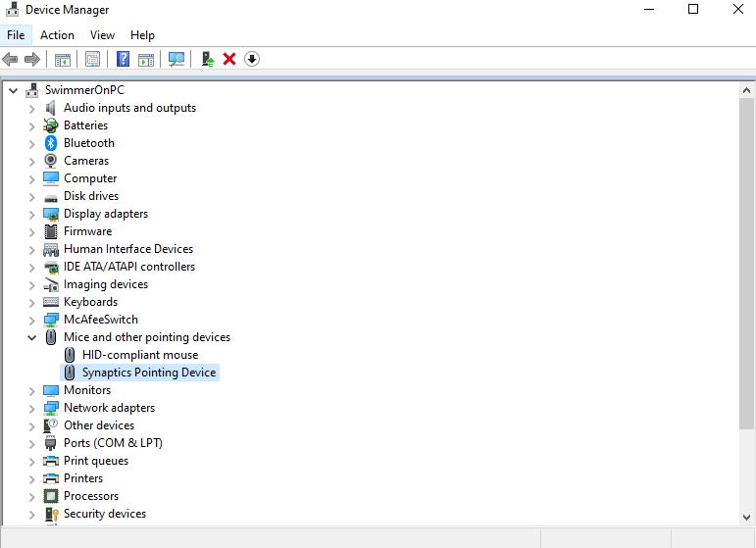Click the Back arrow toolbar icon
Image resolution: width=756 pixels, height=548 pixels.
coord(10,59)
